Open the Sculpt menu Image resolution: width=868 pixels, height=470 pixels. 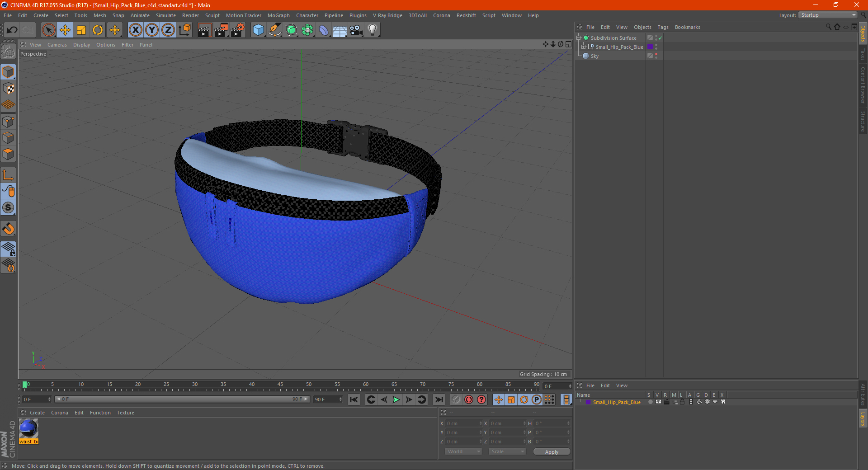(212, 15)
